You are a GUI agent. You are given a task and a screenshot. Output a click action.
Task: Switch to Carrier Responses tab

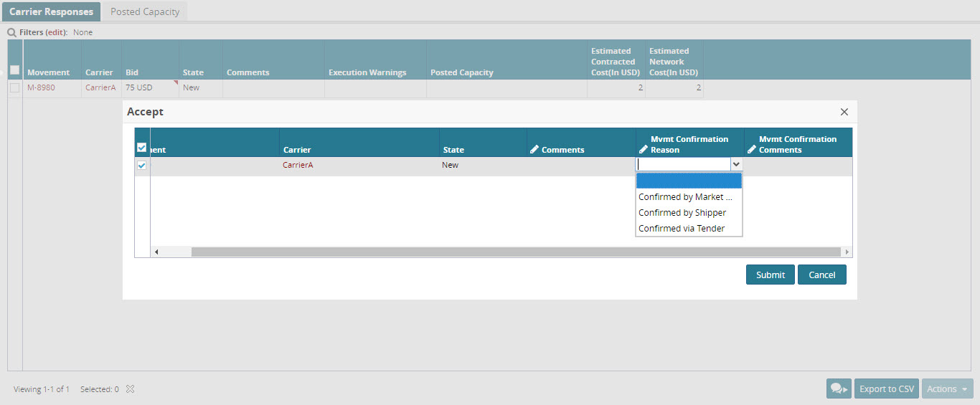coord(51,11)
